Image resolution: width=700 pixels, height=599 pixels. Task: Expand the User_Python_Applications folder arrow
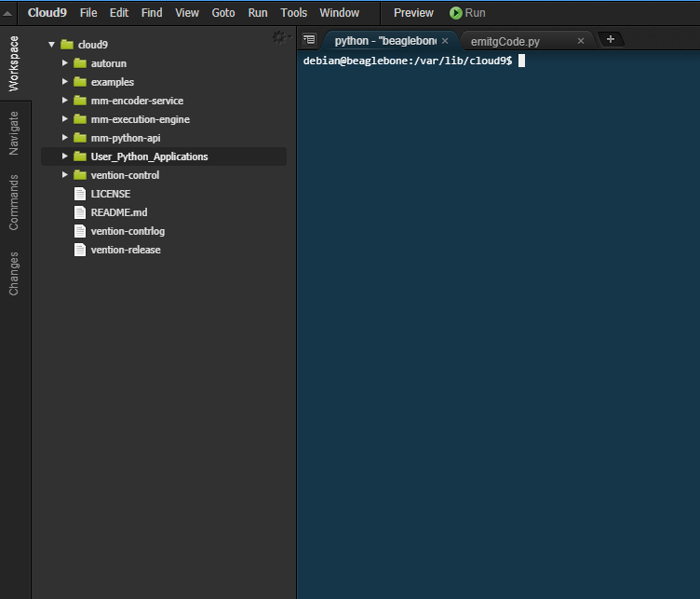pos(65,157)
